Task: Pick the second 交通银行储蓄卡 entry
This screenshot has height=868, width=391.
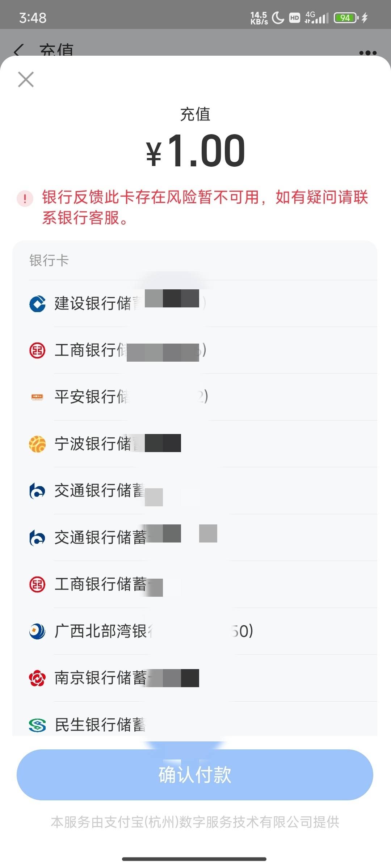Action: (195, 537)
